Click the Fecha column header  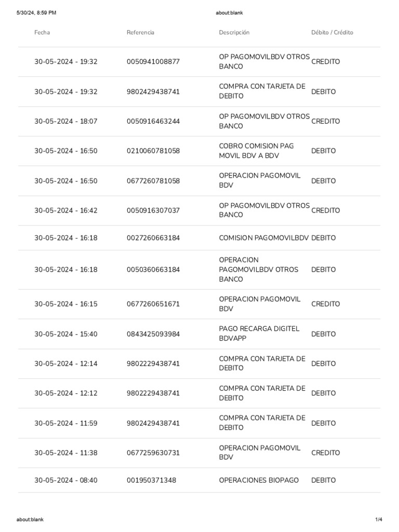point(42,32)
